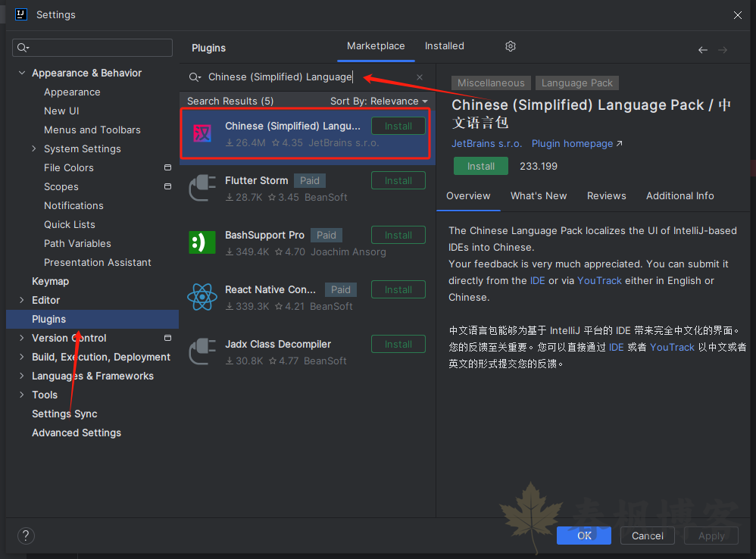Click the BashSupport Pro plugin icon
The width and height of the screenshot is (756, 559).
(202, 242)
